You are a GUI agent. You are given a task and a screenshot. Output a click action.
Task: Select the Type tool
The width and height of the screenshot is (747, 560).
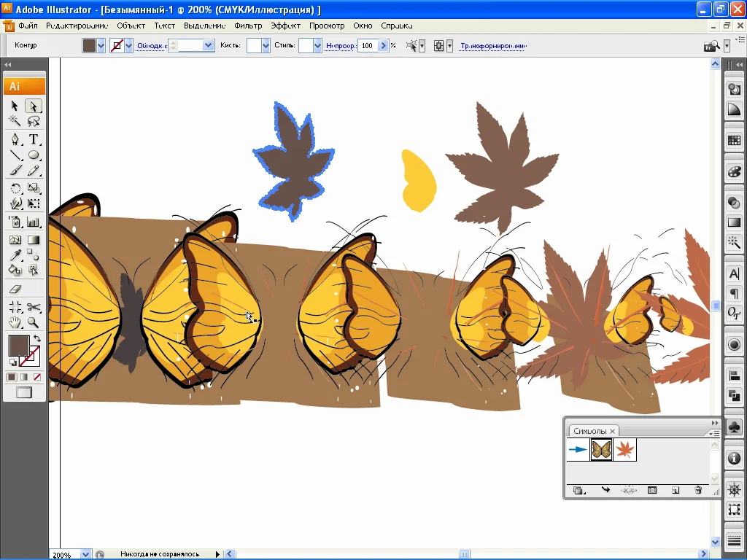[34, 139]
